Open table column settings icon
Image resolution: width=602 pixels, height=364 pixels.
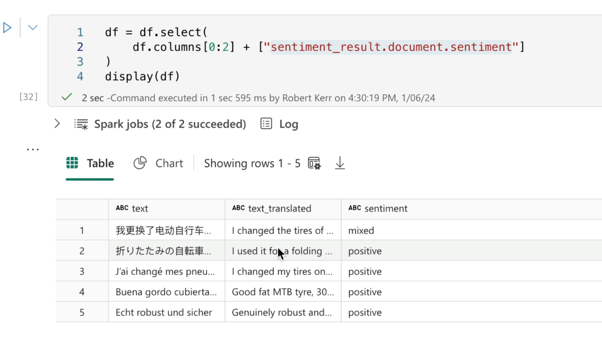click(314, 163)
